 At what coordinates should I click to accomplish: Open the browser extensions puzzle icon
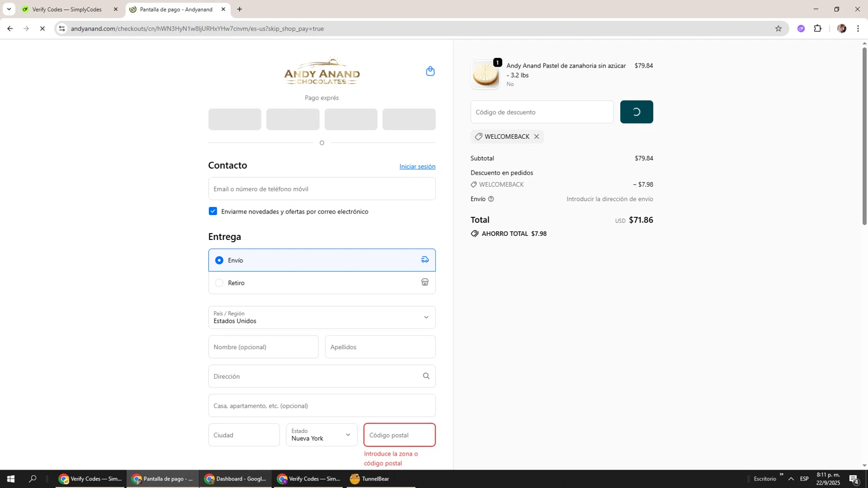coord(818,28)
